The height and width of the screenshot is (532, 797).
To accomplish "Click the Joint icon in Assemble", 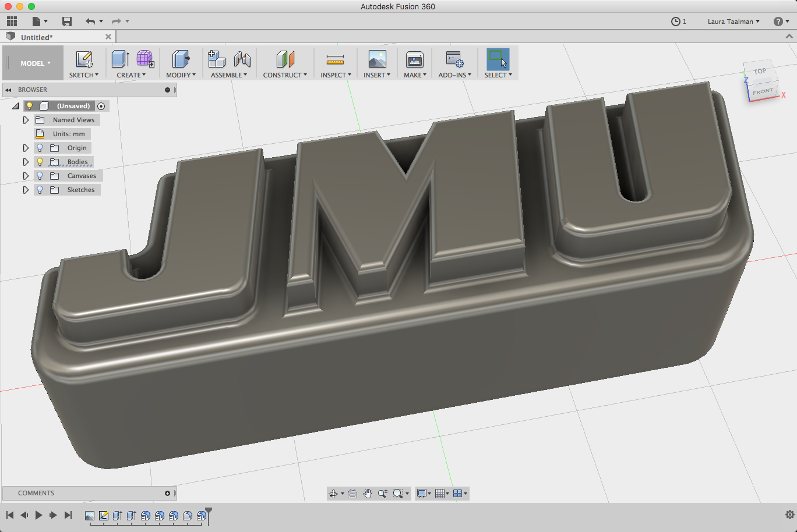I will (x=242, y=59).
